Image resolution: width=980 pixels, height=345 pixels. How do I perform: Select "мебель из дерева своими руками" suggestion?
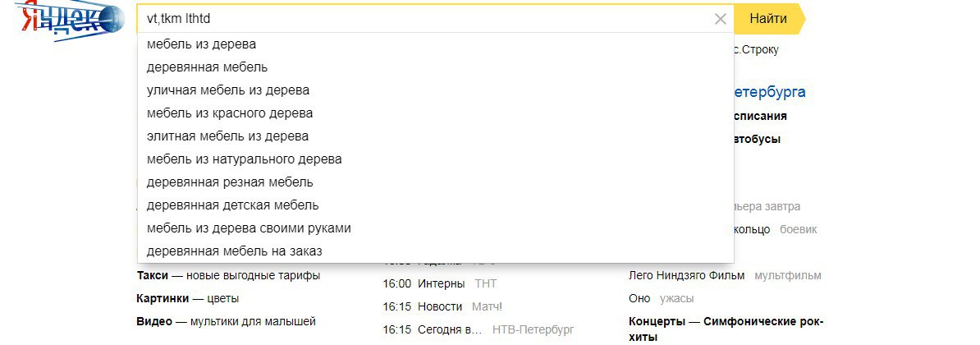(249, 228)
